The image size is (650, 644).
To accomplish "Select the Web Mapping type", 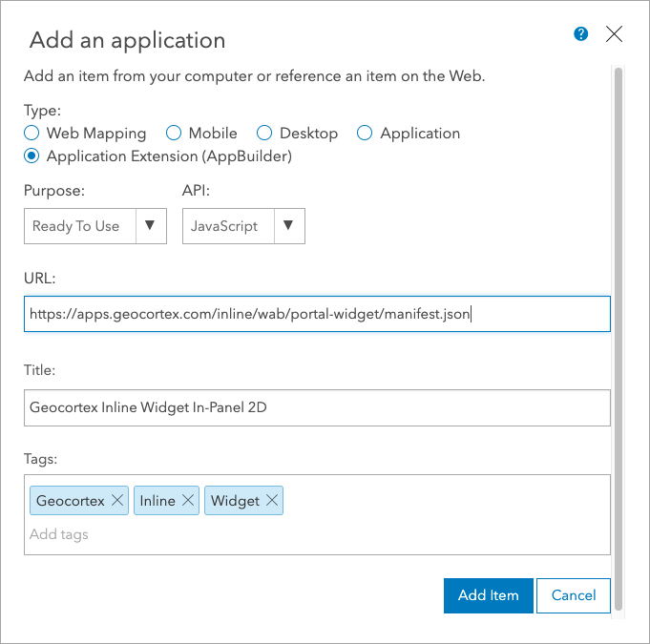I will tap(31, 133).
